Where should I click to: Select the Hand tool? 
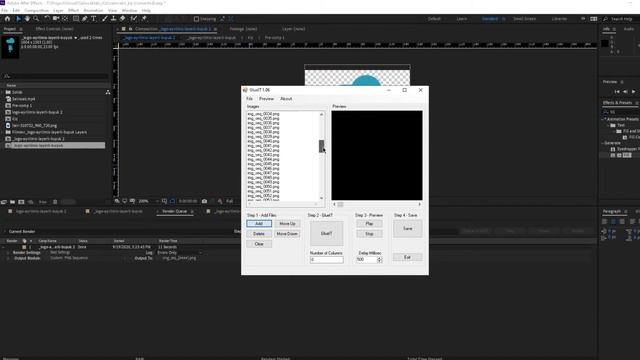coord(27,19)
